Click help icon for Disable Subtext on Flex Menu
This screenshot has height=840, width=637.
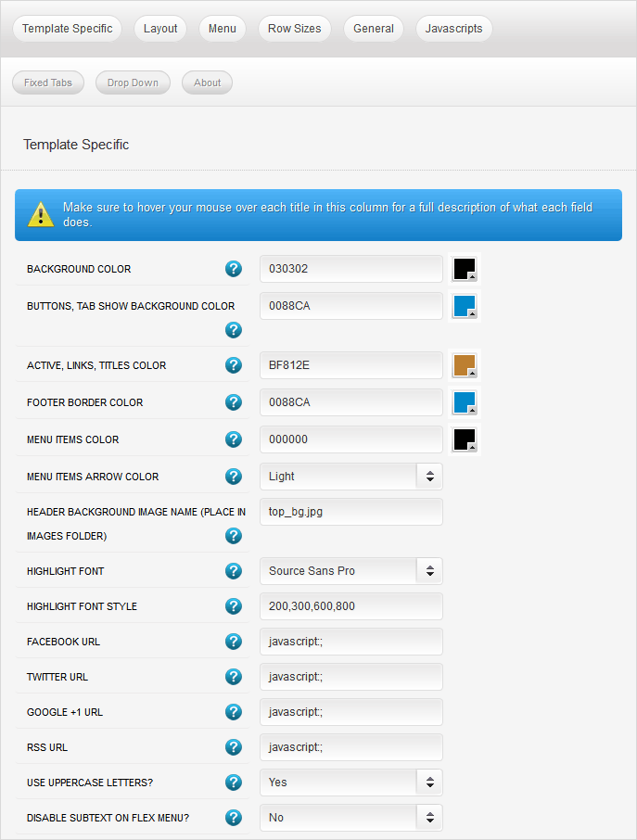point(234,818)
